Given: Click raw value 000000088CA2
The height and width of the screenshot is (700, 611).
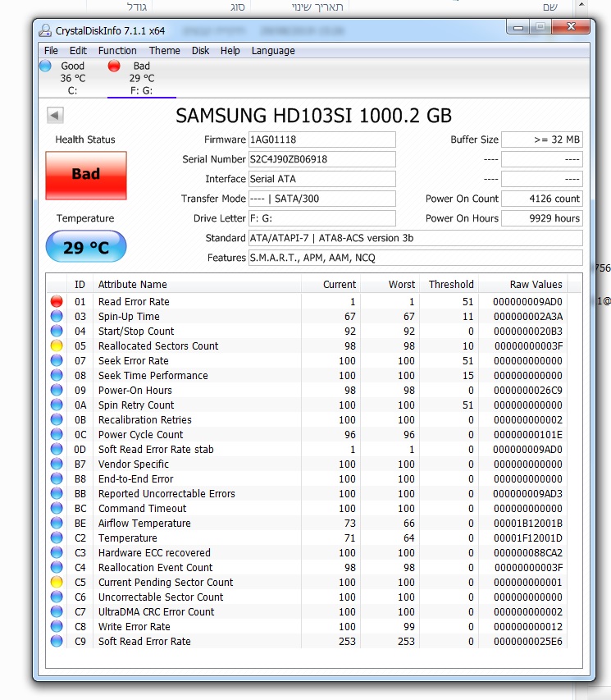Looking at the screenshot, I should [528, 552].
